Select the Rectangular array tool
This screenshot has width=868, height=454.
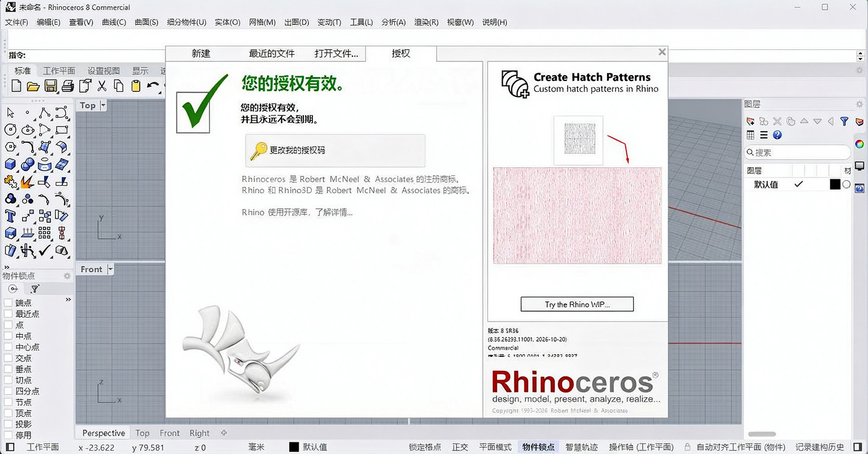[x=45, y=234]
